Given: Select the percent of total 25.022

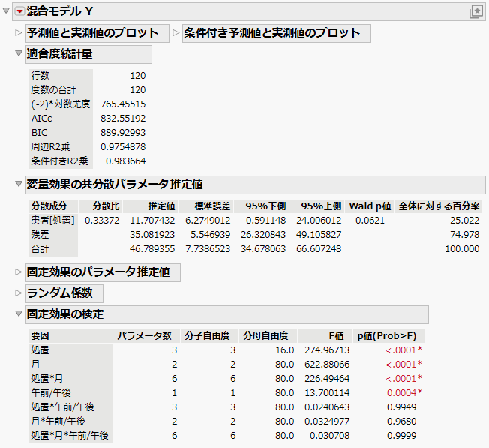Looking at the screenshot, I should (x=464, y=221).
